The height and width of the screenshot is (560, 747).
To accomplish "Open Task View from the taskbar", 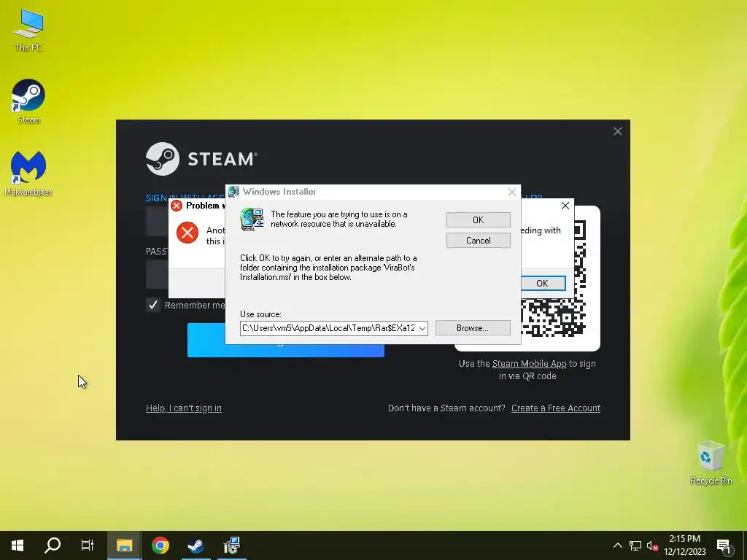I will tap(88, 545).
